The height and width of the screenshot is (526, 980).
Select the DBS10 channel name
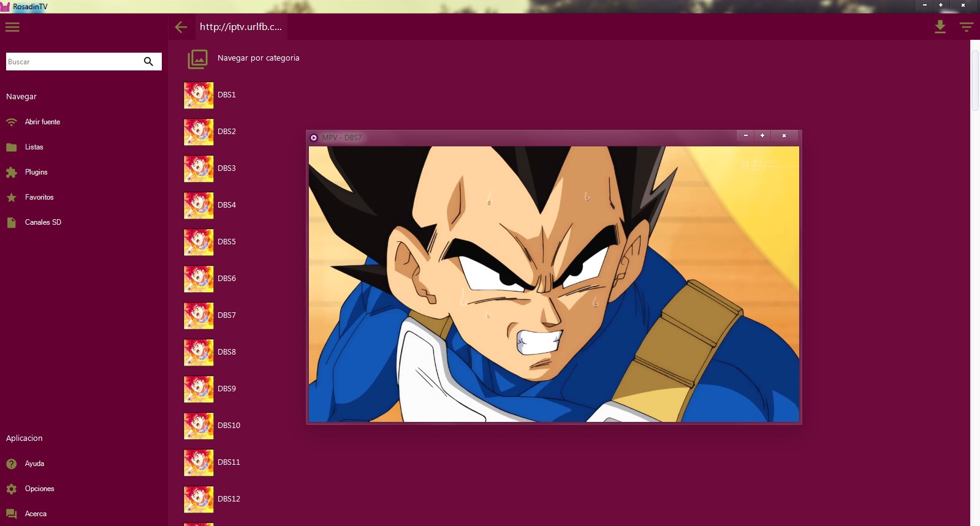coord(229,426)
